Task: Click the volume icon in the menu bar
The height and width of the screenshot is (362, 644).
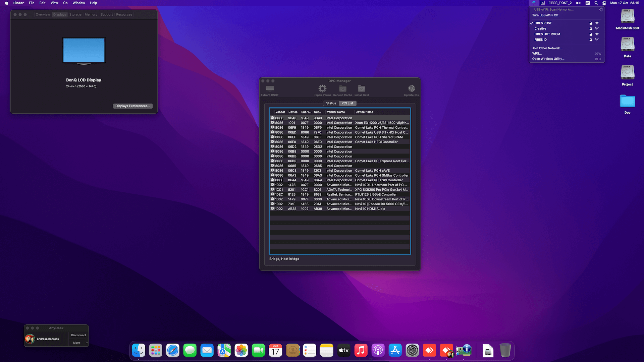Action: click(578, 3)
